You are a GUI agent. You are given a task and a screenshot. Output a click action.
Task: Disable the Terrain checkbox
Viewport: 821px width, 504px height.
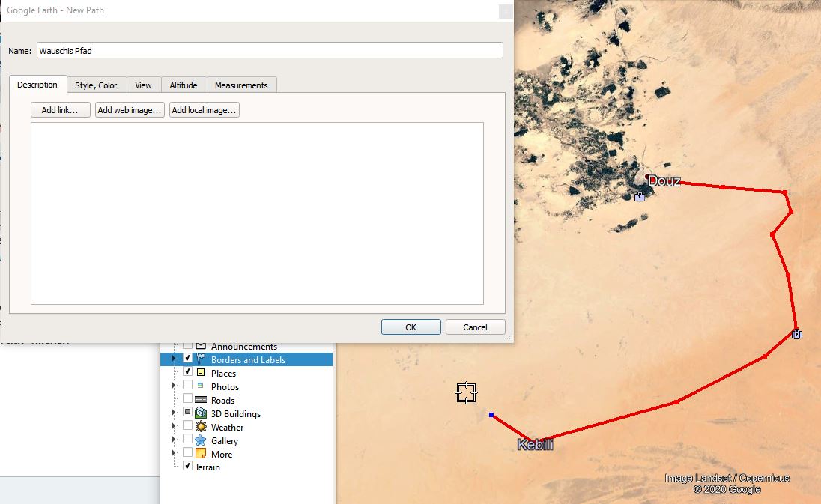tap(188, 466)
